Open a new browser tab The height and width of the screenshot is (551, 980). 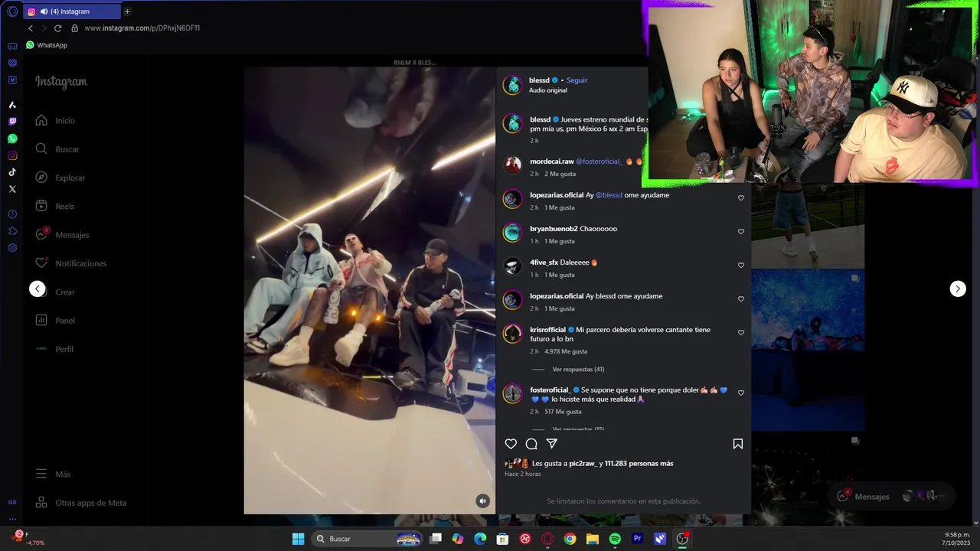127,11
